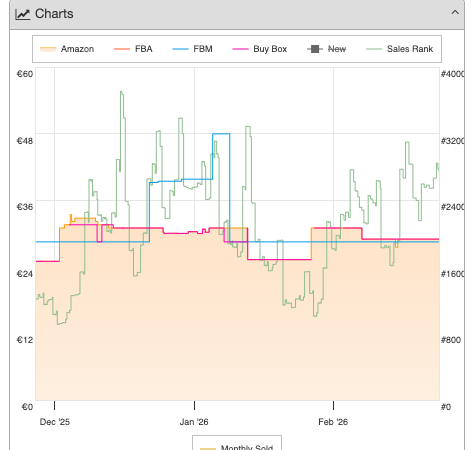Toggle the Monthly Sold legend entry
This screenshot has width=474, height=450.
click(x=237, y=447)
